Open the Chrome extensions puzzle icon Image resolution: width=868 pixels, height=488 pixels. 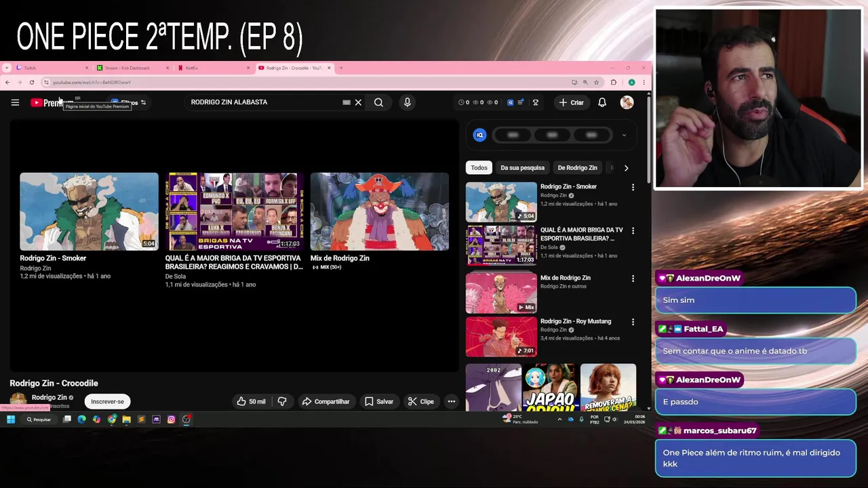tap(614, 82)
